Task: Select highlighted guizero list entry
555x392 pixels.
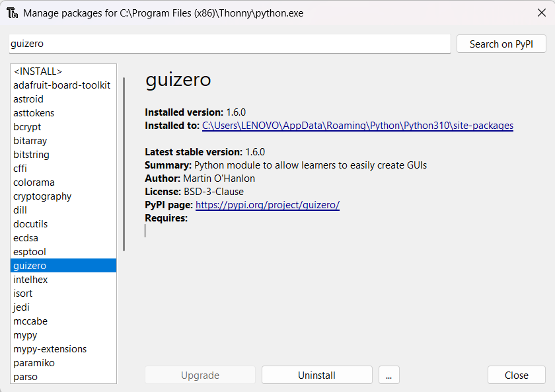Action: tap(63, 266)
